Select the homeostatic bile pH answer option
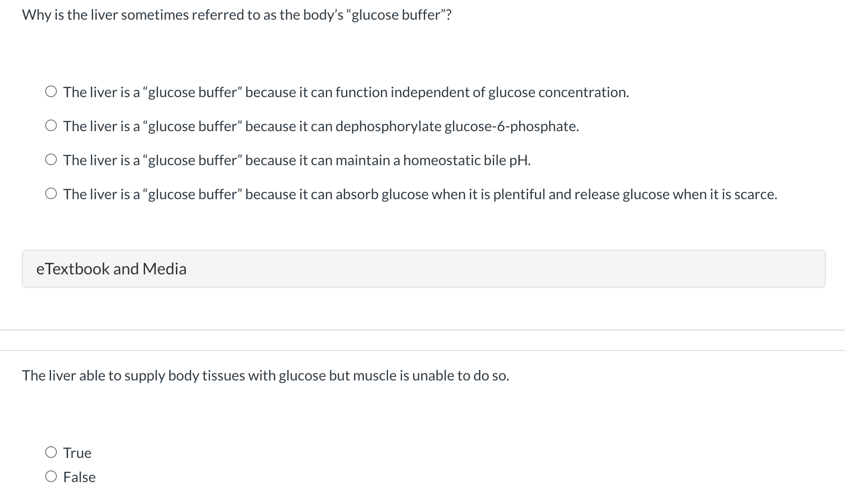The height and width of the screenshot is (504, 845). (296, 160)
